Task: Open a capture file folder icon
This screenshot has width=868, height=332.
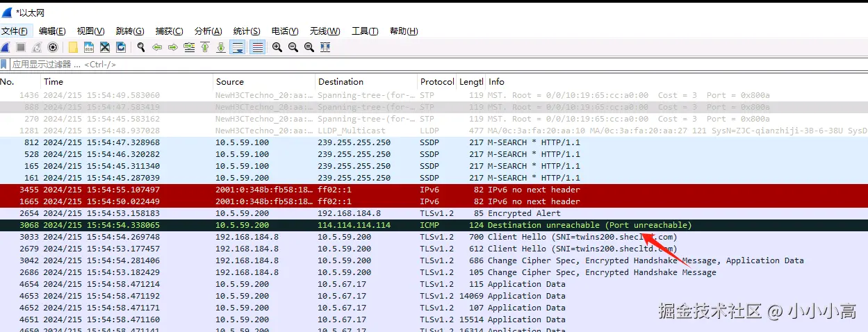Action: coord(73,47)
